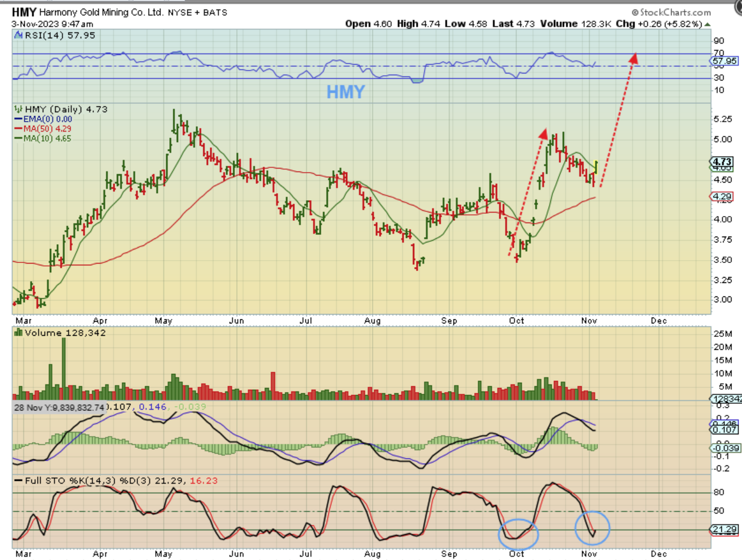The image size is (742, 560).
Task: Click the blue EMA(0) legend line marker
Action: coord(18,119)
